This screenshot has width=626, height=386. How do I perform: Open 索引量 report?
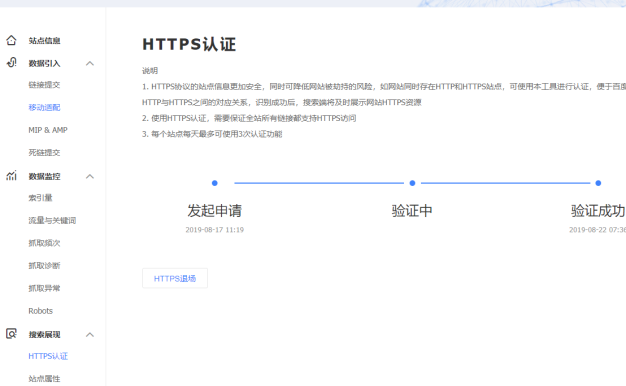pos(40,198)
